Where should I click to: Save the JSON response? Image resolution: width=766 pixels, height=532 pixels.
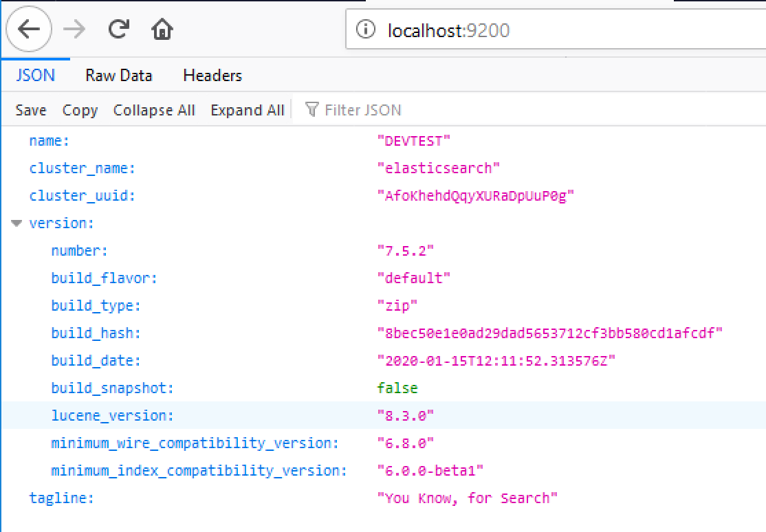pos(31,110)
